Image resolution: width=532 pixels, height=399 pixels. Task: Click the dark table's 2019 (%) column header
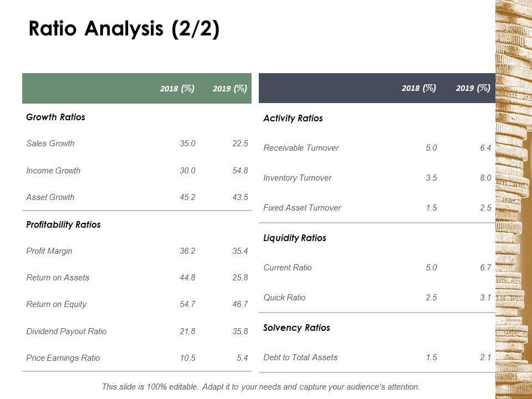[473, 88]
